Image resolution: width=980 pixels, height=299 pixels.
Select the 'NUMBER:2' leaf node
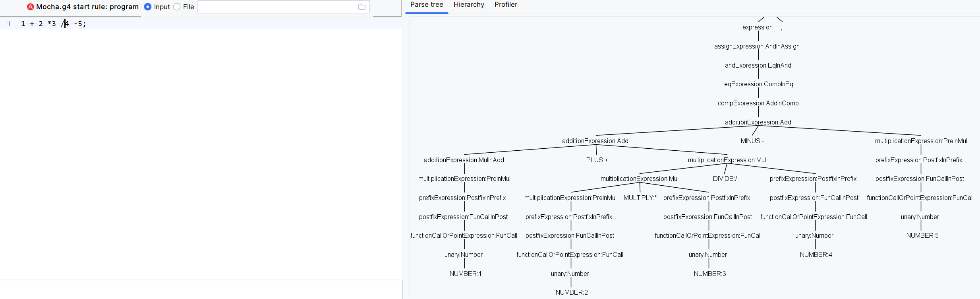pos(572,293)
